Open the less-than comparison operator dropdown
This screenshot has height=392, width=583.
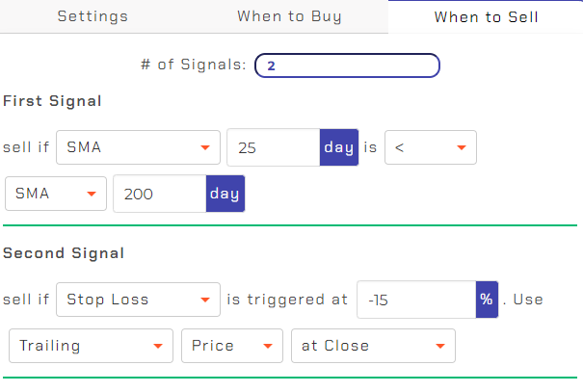431,147
